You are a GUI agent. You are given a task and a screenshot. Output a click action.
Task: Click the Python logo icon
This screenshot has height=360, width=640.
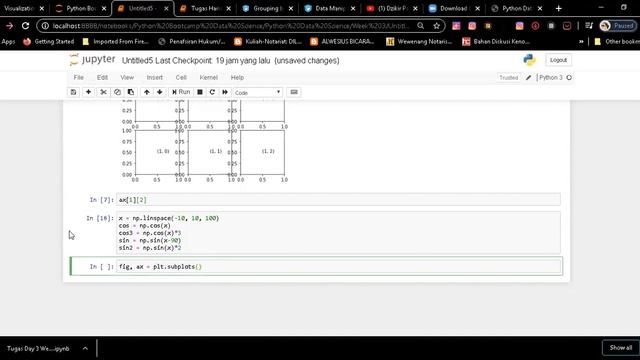[x=529, y=60]
